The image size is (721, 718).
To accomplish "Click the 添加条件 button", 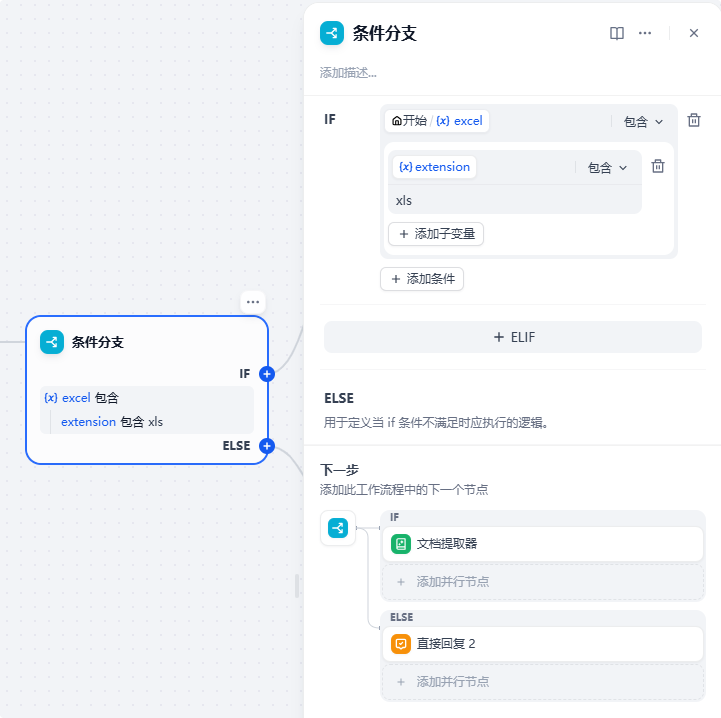I will tap(422, 279).
